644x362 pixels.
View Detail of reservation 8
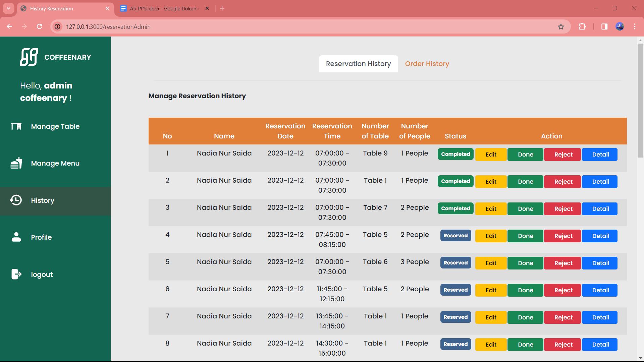pos(600,345)
